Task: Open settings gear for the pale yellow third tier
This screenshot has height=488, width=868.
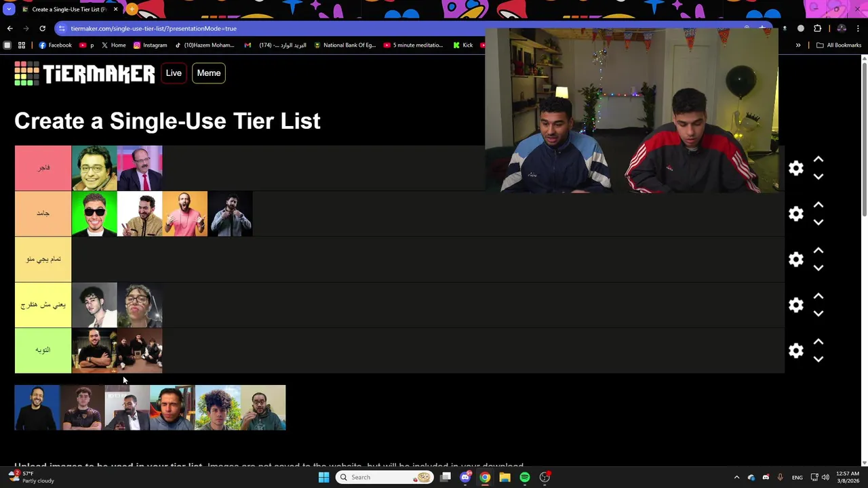Action: tap(796, 260)
